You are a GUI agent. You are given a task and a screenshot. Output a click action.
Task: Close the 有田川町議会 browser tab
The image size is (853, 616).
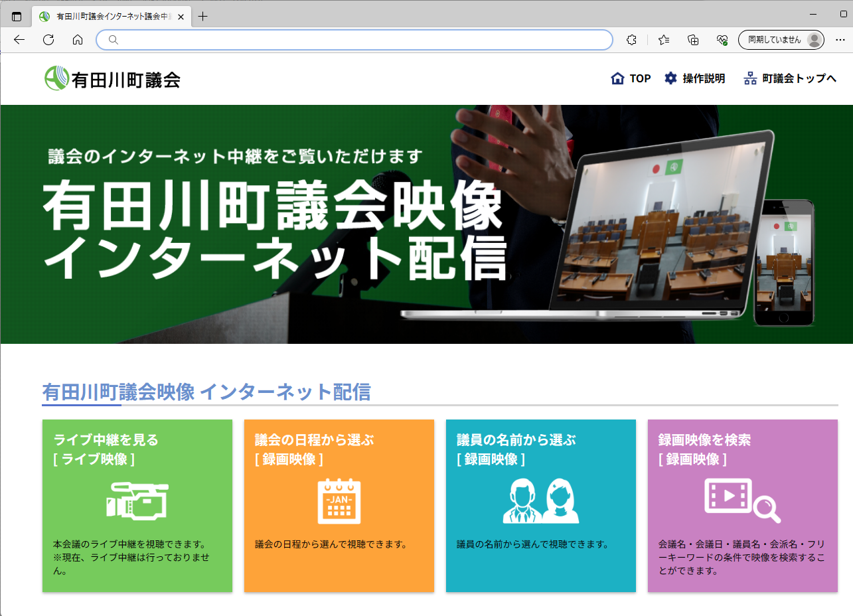click(x=181, y=17)
